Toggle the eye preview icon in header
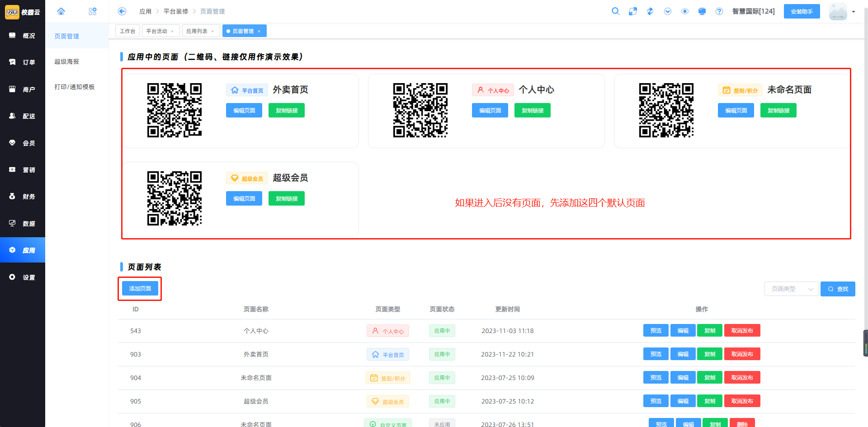The height and width of the screenshot is (427, 868). click(x=685, y=11)
